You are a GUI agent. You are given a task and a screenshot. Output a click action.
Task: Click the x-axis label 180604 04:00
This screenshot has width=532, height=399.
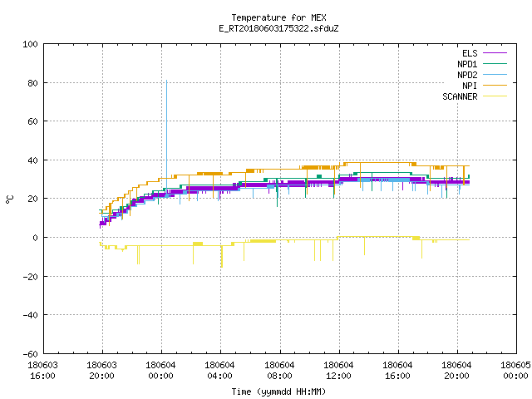pos(219,371)
